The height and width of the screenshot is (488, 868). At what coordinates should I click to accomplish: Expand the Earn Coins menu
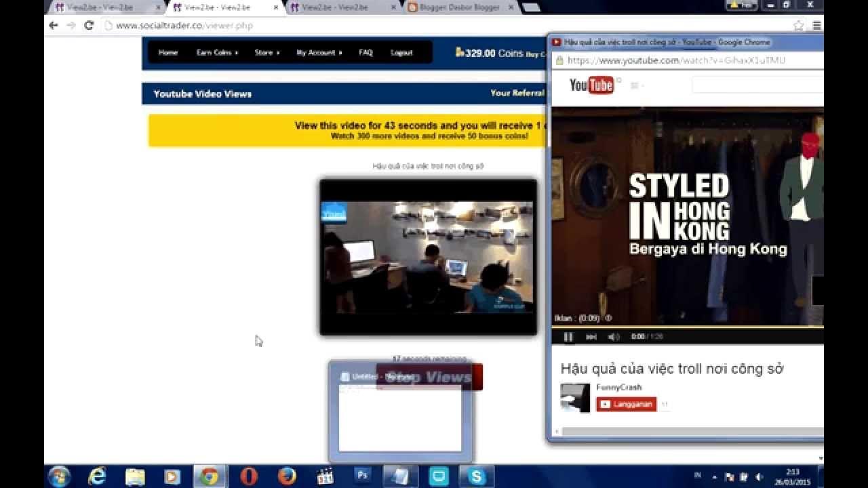coord(217,52)
